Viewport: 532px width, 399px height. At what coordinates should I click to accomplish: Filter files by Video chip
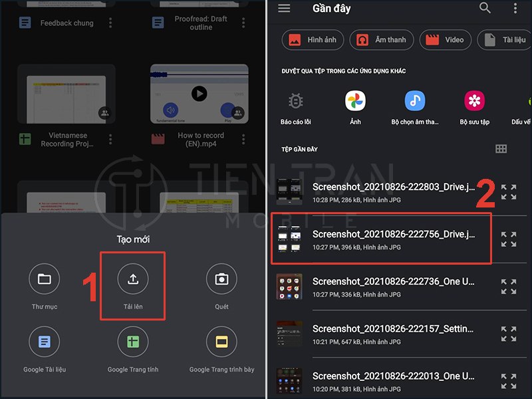[445, 40]
